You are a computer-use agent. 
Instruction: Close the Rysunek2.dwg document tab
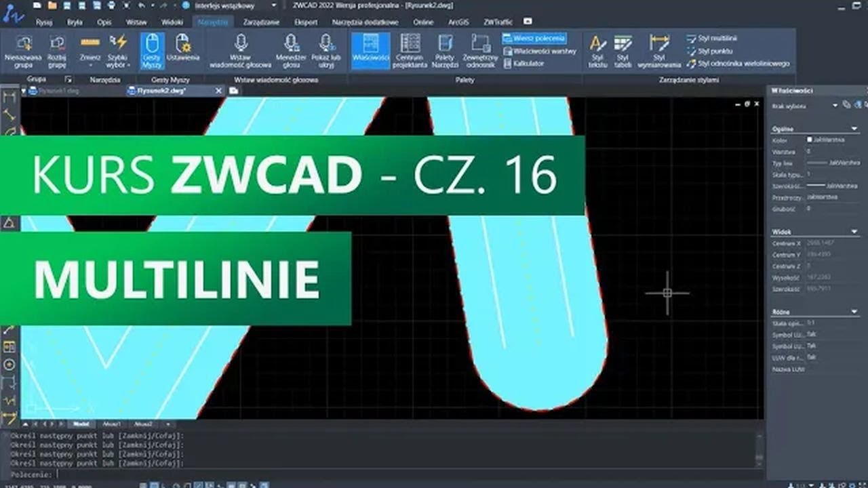tap(219, 90)
